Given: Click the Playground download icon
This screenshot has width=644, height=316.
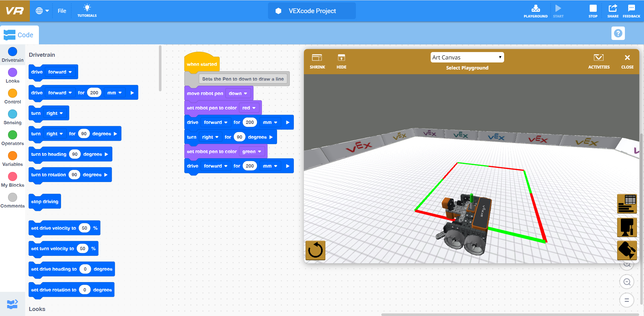Looking at the screenshot, I should [x=536, y=11].
